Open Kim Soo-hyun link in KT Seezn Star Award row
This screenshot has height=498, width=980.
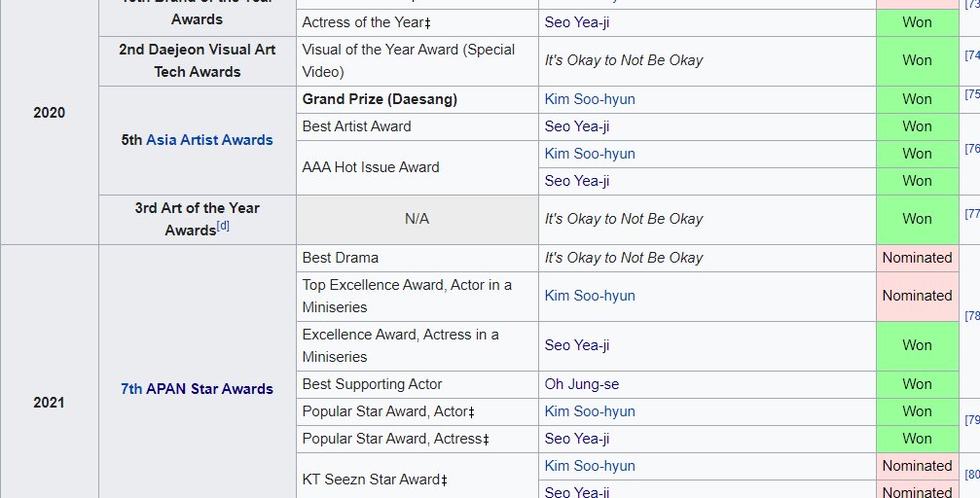590,466
